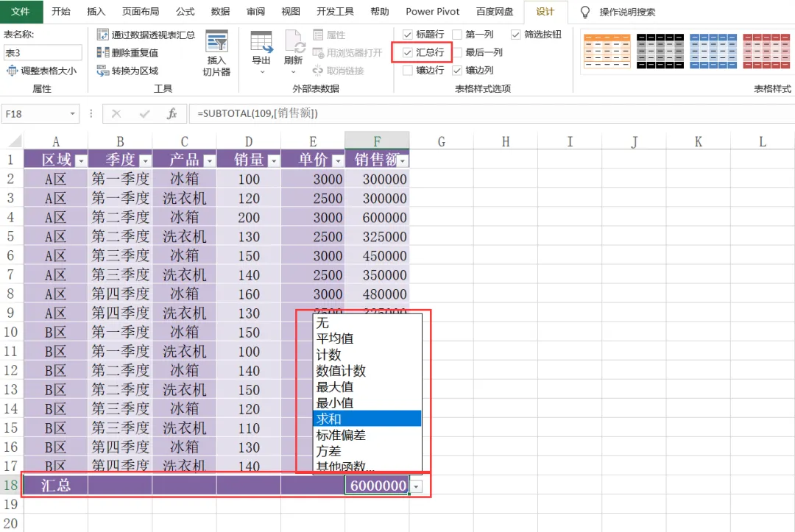Open the 销售额 column filter dropdown
Image resolution: width=795 pixels, height=532 pixels.
pyautogui.click(x=403, y=161)
